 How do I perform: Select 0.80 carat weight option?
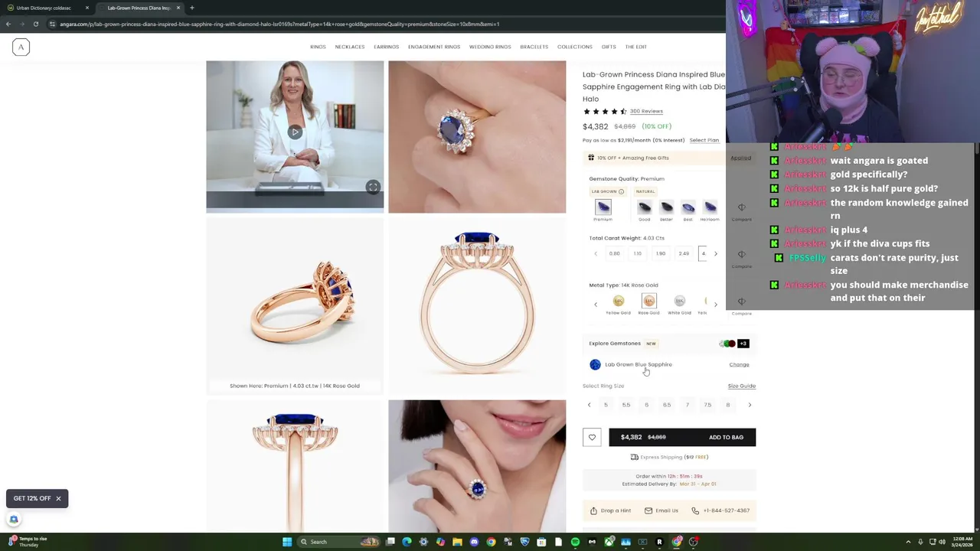[x=614, y=253]
